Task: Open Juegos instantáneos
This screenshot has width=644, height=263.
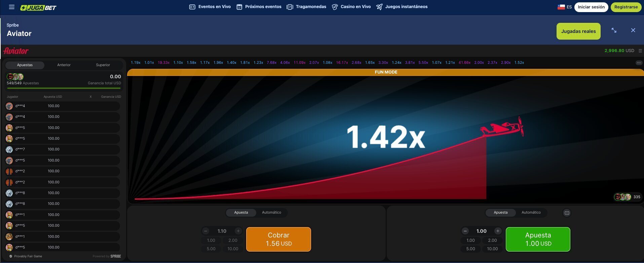Action: 402,7
